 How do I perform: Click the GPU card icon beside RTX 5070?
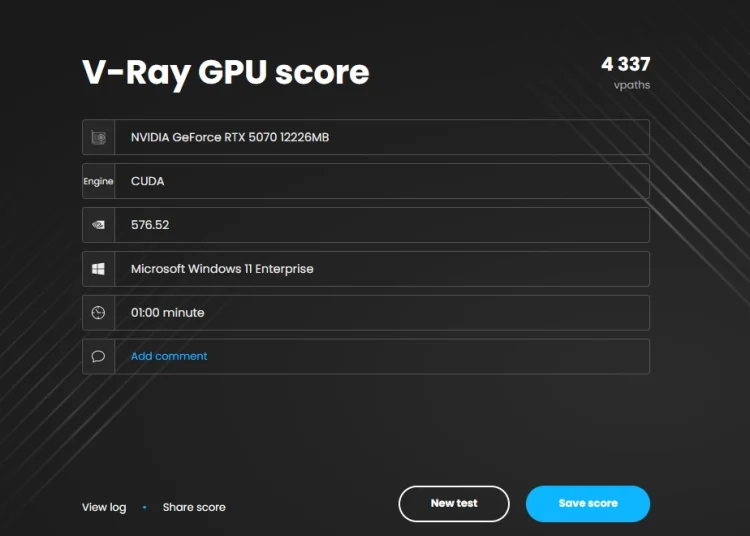click(99, 138)
